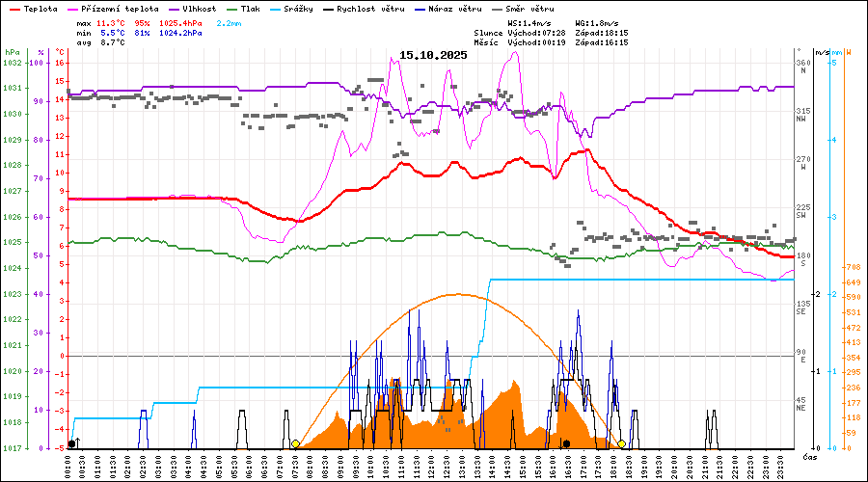Click the °C axis unit label

tap(60, 52)
